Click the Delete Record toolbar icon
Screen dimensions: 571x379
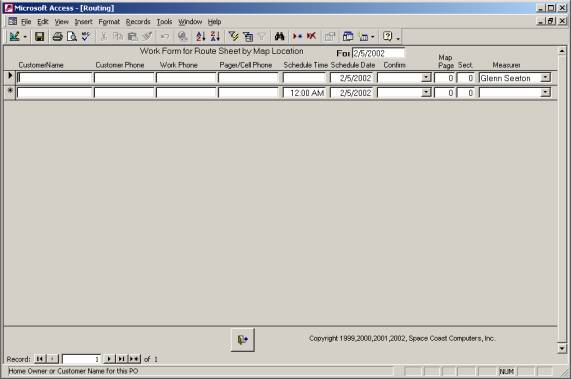[x=311, y=36]
